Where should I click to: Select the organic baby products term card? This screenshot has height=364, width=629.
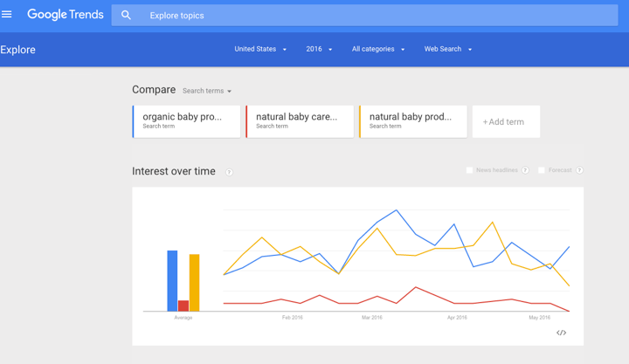[x=186, y=121]
